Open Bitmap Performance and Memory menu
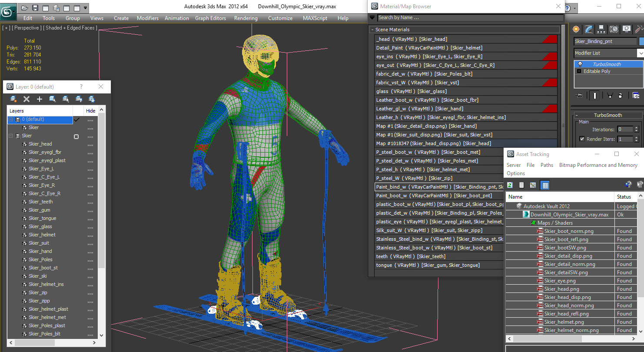 pos(598,165)
